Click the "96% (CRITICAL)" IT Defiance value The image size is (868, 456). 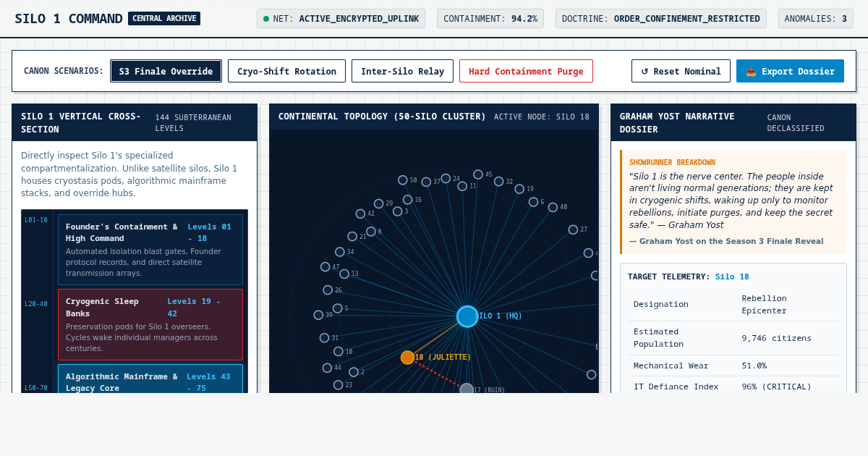click(x=776, y=387)
